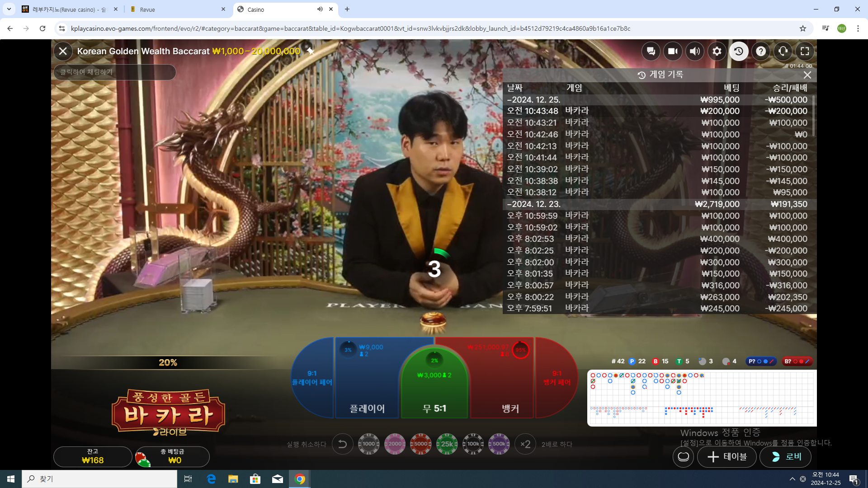The image size is (868, 488).
Task: Click the undo bet button
Action: point(343,444)
